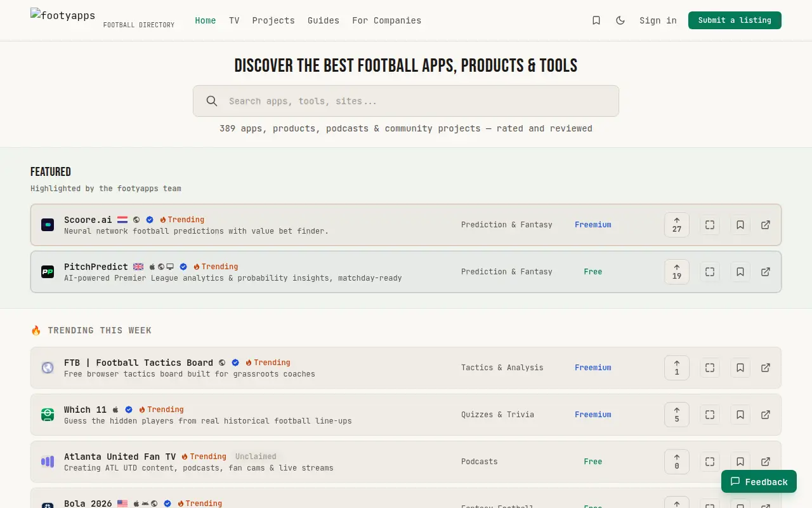Click the PitchPredict app logo
This screenshot has width=812, height=508.
click(48, 272)
